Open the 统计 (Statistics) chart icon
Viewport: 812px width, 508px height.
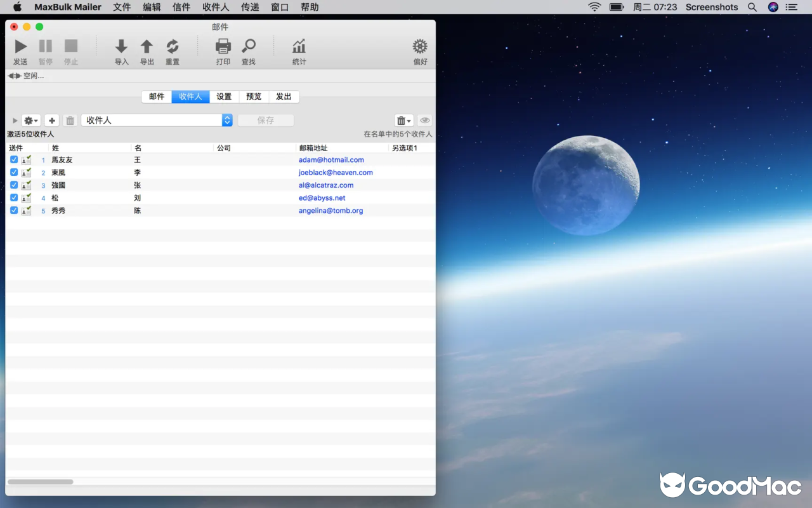point(298,46)
